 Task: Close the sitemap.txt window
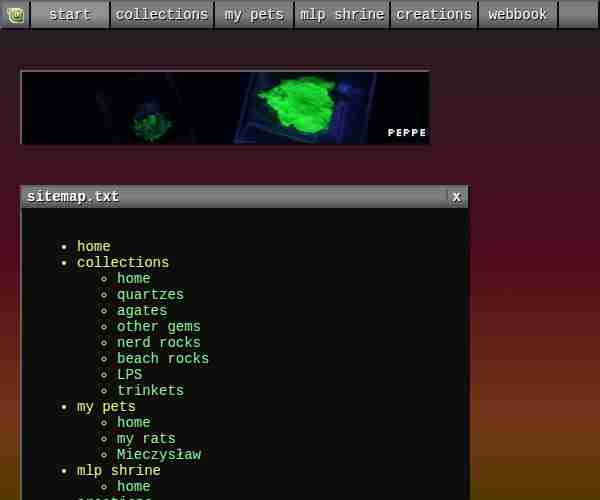[457, 197]
